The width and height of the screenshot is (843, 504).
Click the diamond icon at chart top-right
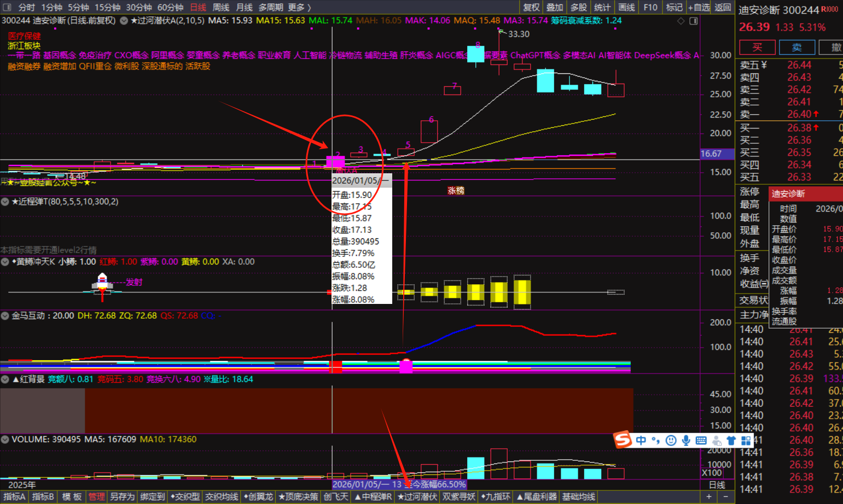pos(681,21)
